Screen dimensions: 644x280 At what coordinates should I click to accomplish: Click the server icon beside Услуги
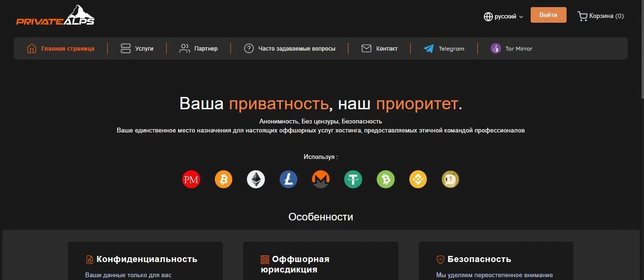(126, 48)
